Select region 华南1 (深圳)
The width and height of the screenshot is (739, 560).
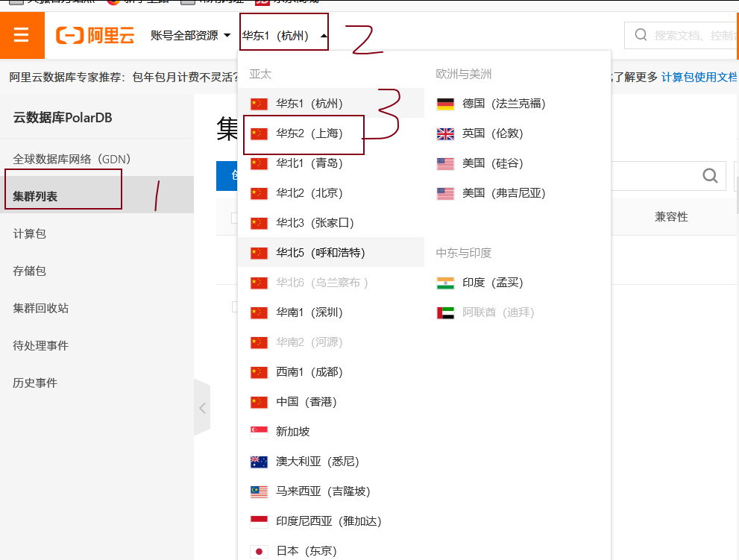[331, 312]
